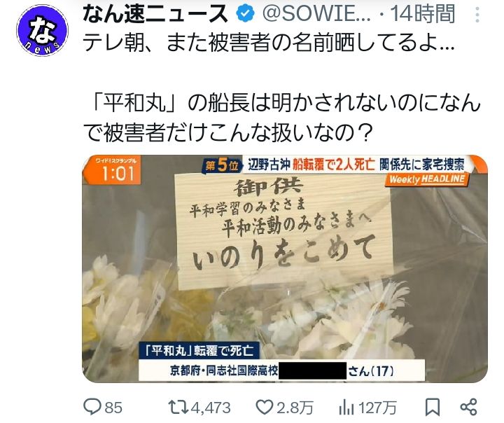504x423 pixels.
Task: Open the embedded news video thumbnail
Action: tap(285, 269)
